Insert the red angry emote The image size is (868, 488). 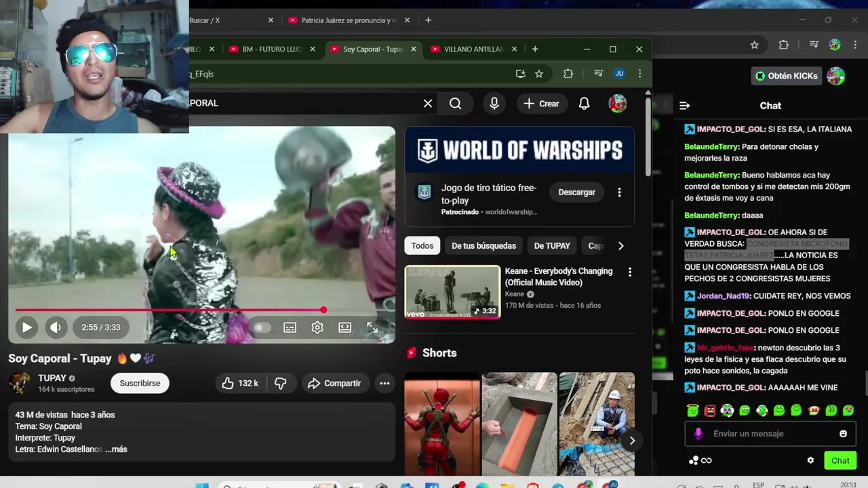tap(709, 410)
